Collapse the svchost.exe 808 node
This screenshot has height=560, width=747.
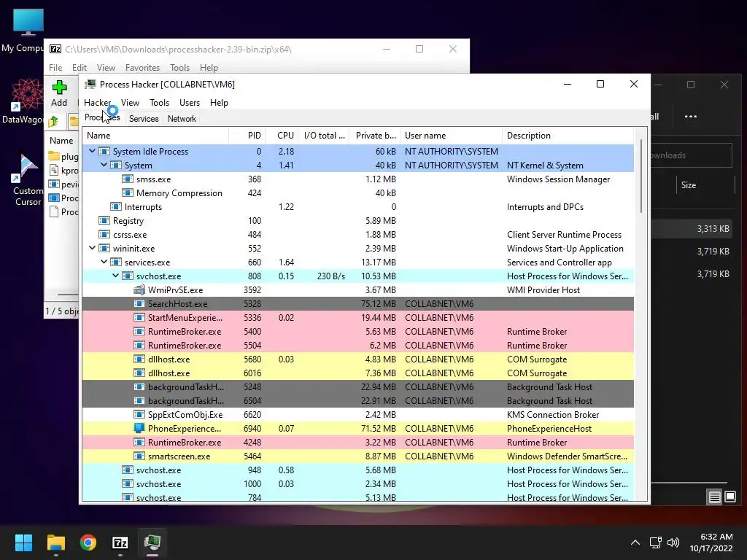(x=115, y=276)
